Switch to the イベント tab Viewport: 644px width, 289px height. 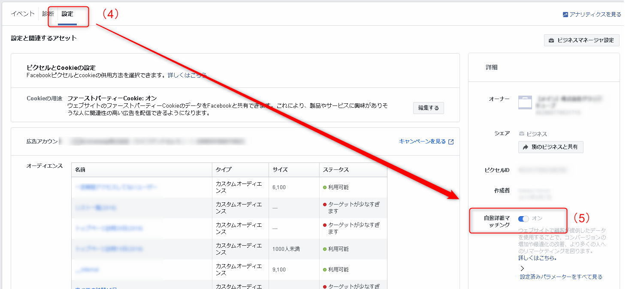pos(23,14)
